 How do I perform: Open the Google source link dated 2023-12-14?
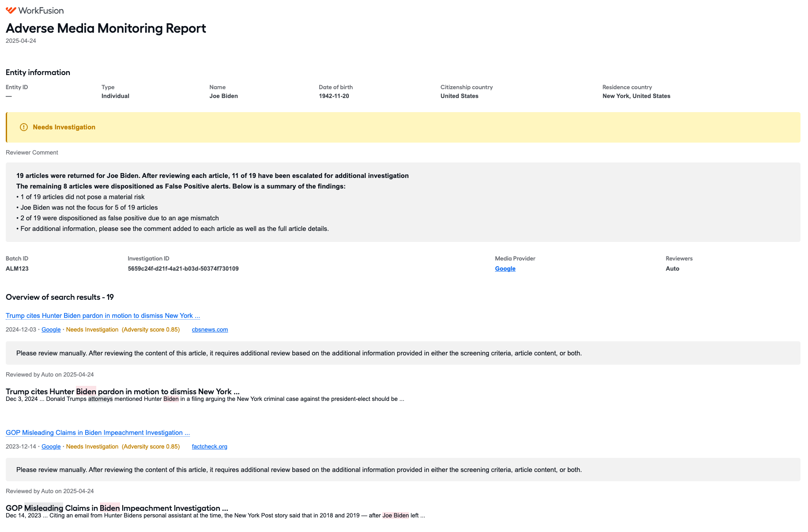click(51, 447)
